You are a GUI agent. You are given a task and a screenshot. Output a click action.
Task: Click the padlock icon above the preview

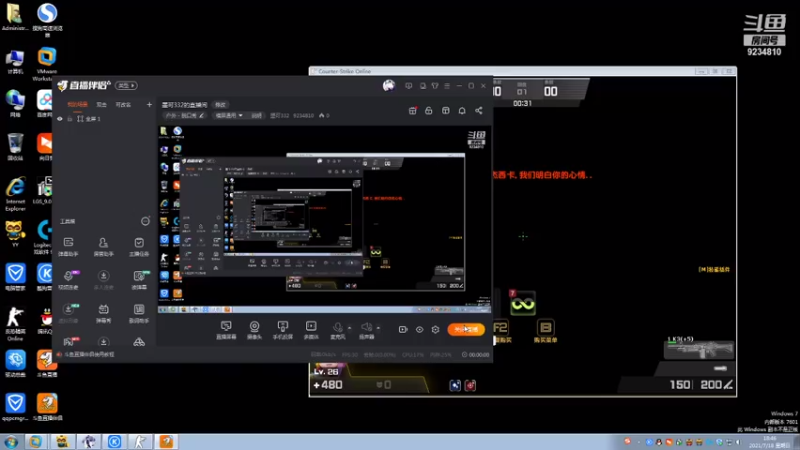tap(429, 111)
